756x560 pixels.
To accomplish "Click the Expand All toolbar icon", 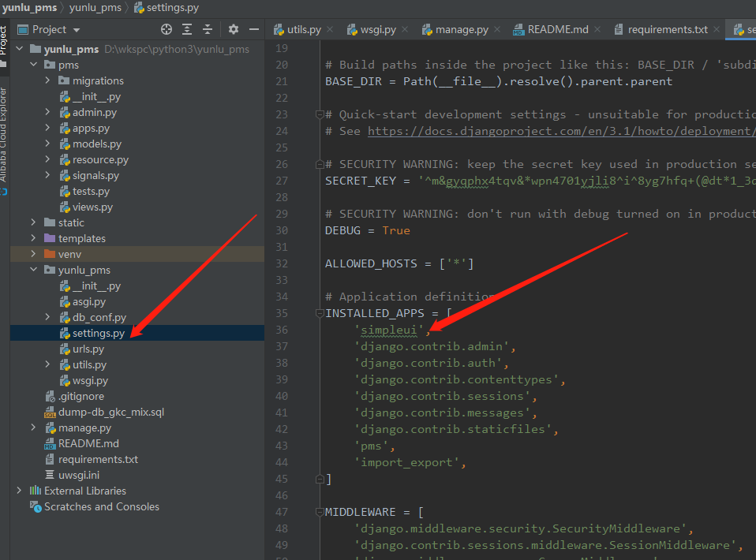I will (187, 29).
